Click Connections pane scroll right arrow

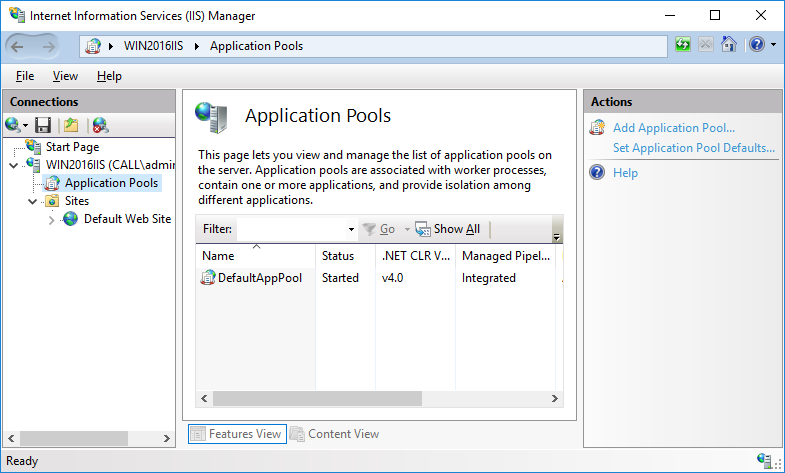coord(167,438)
